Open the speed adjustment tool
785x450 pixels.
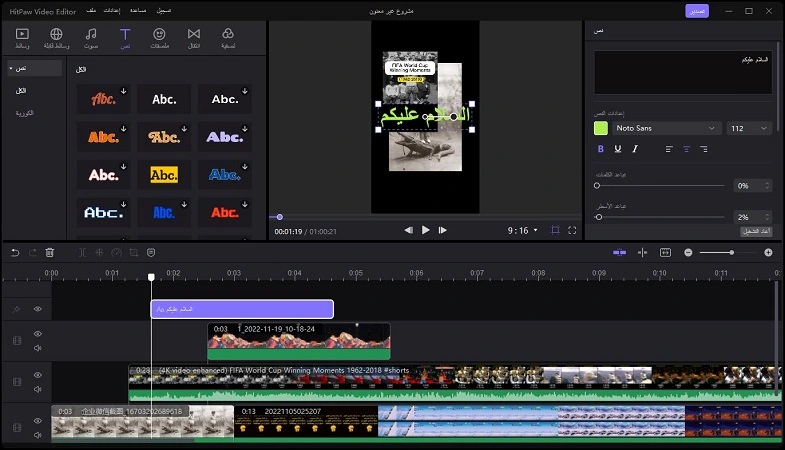pyautogui.click(x=116, y=253)
